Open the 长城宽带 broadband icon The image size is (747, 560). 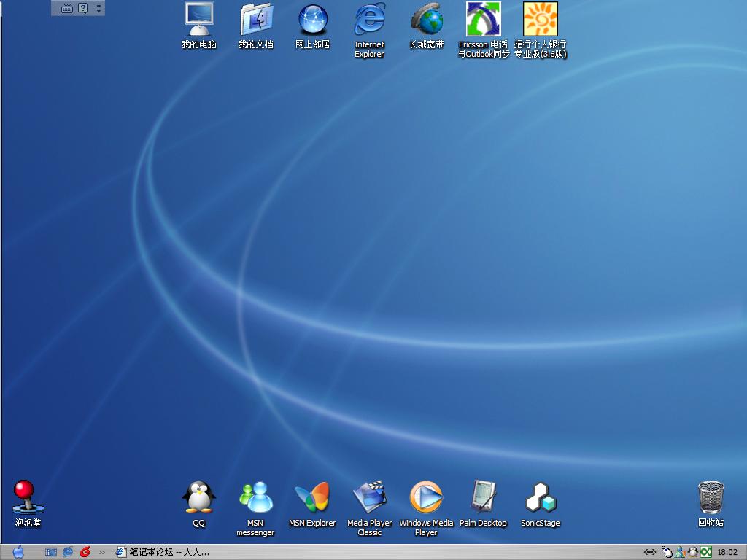(x=426, y=26)
